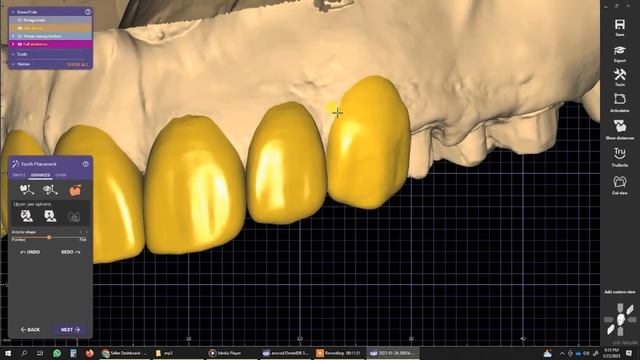Viewport: 640px width, 360px height.
Task: Decrease Anterior shape with the left arrow
Action: [x=81, y=232]
